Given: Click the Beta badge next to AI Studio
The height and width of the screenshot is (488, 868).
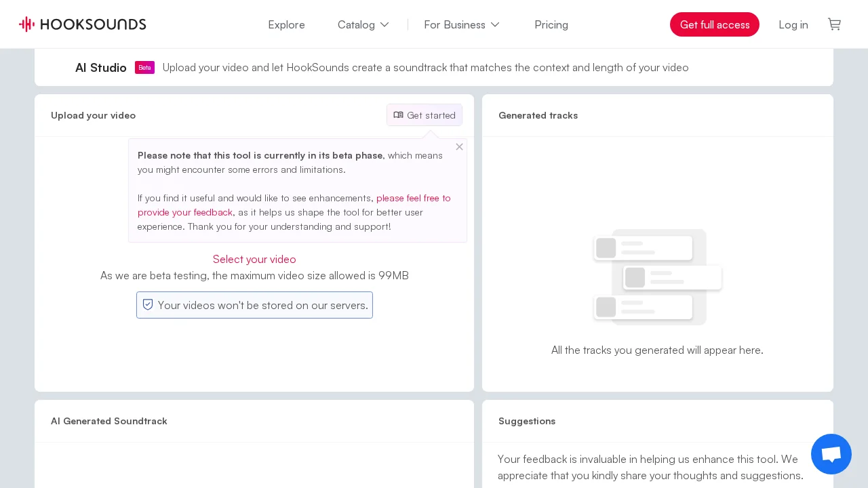Looking at the screenshot, I should tap(144, 68).
